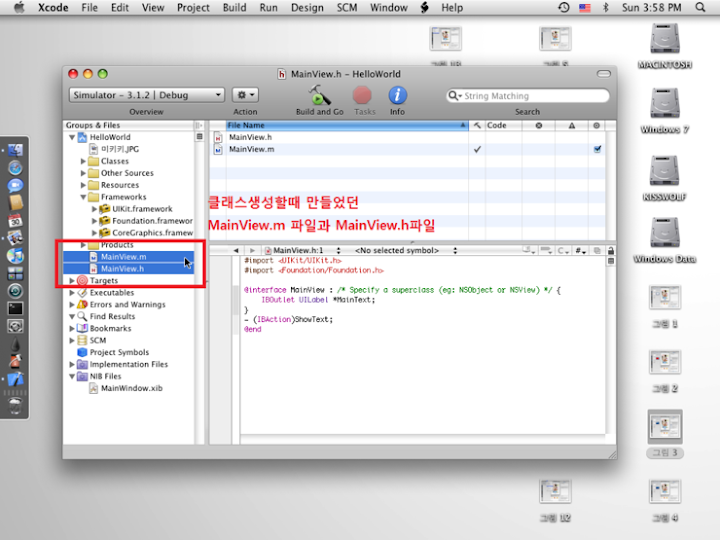Viewport: 720px width, 540px height.
Task: Open the search magnifier options arrow
Action: coord(455,96)
